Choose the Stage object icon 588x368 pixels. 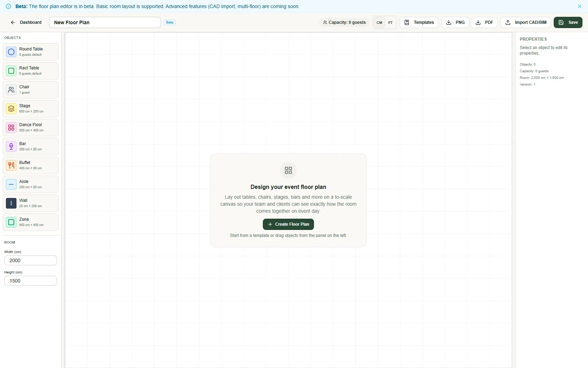11,109
